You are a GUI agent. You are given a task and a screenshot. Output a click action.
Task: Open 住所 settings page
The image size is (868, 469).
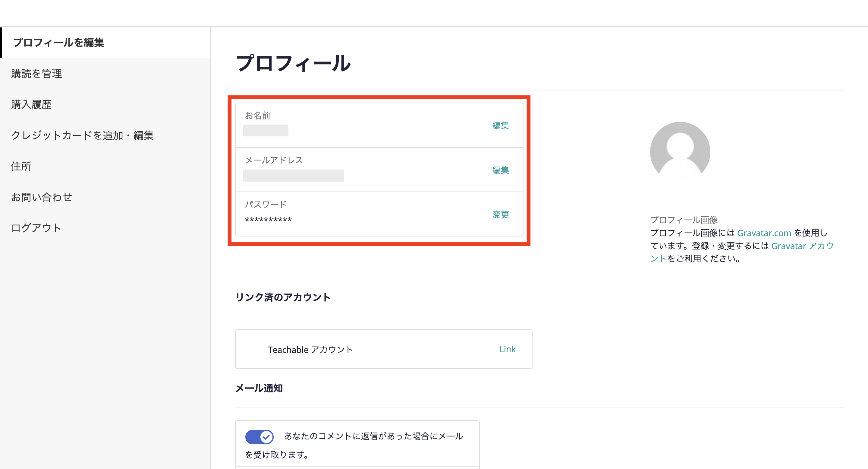(x=21, y=166)
